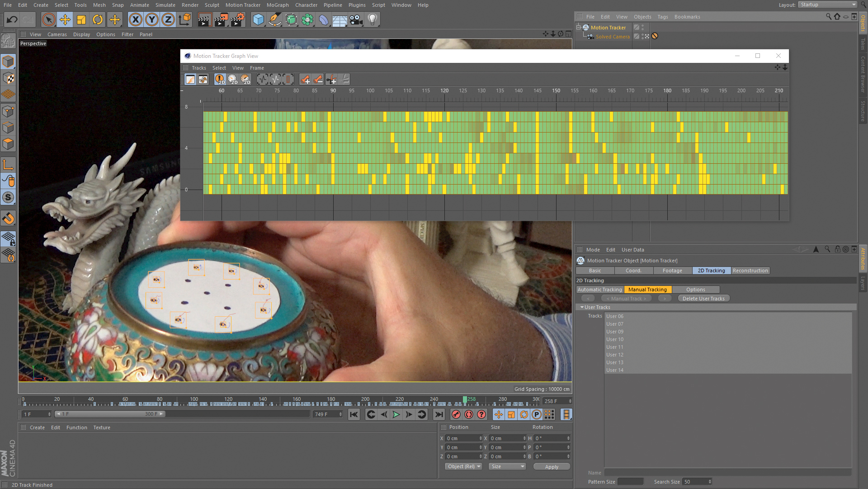
Task: Toggle Scale keyframe recording
Action: [x=511, y=414]
